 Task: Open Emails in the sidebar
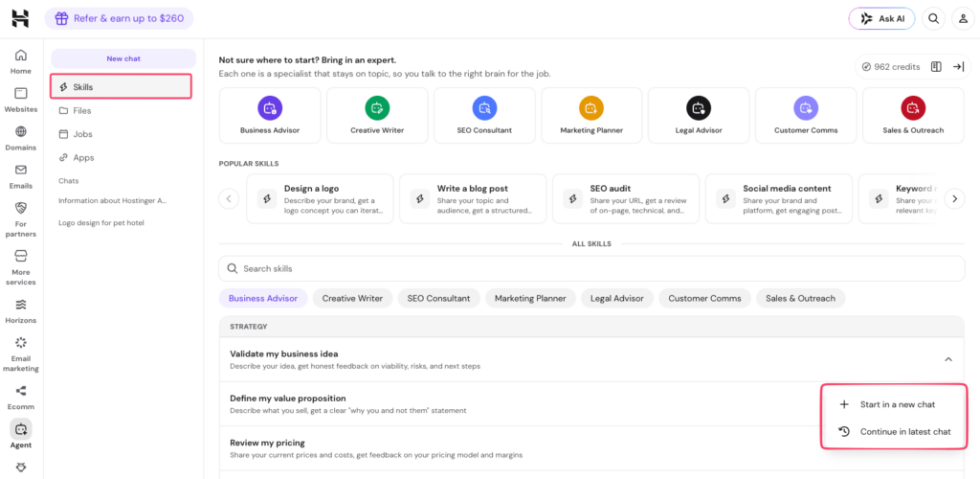[21, 176]
